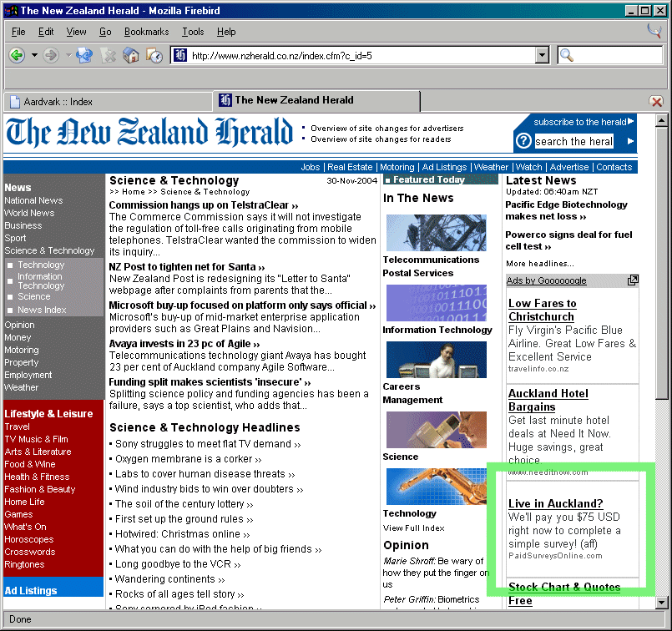Click the Forward navigation arrow

point(51,56)
